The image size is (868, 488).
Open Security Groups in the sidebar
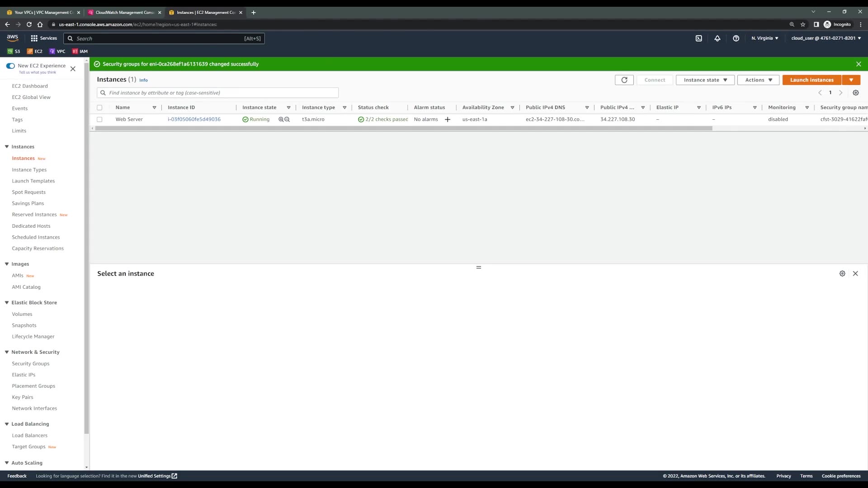click(31, 364)
